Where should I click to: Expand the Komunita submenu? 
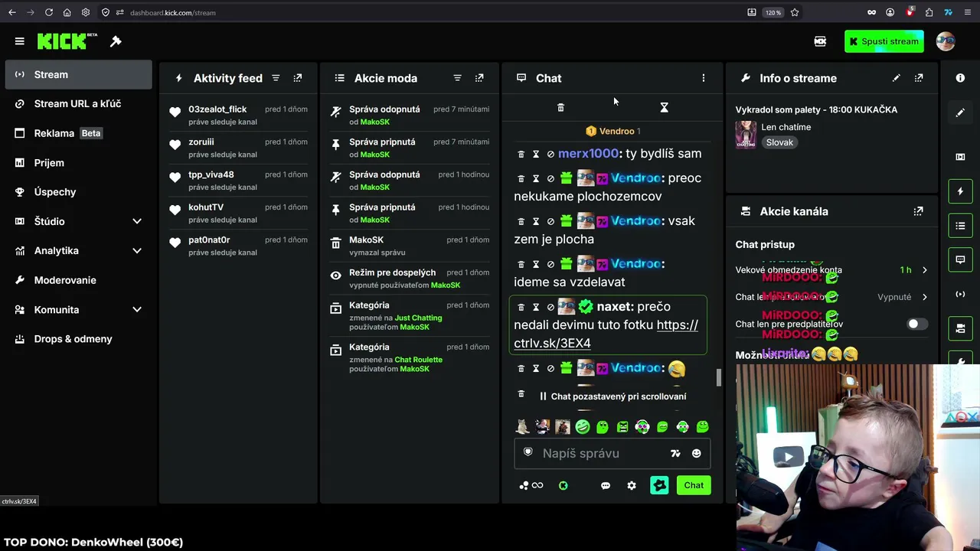click(137, 310)
